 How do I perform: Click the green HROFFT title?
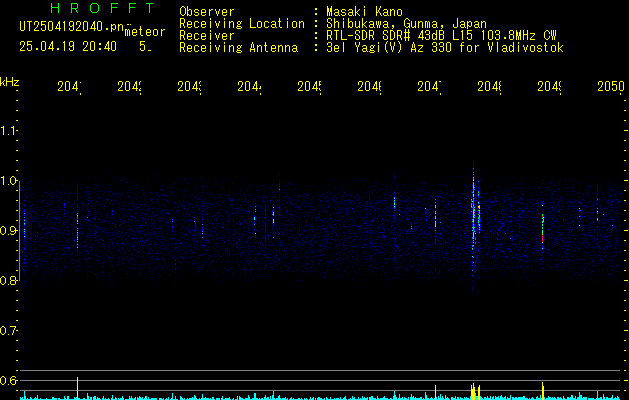103,8
